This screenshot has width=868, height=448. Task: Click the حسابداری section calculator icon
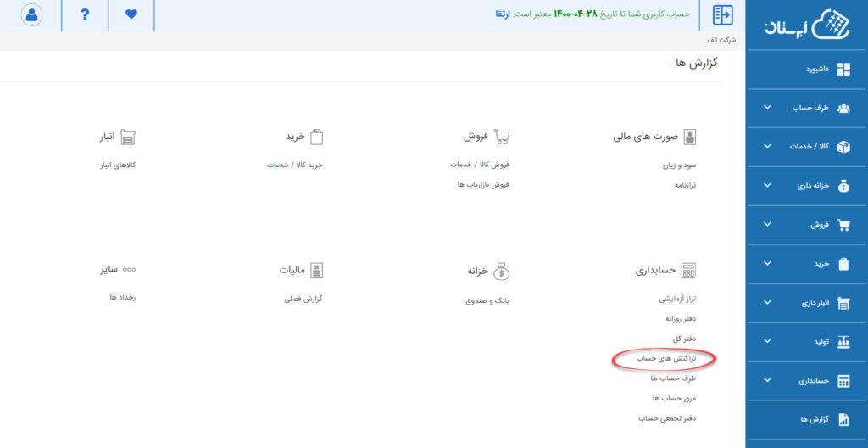[x=688, y=271]
